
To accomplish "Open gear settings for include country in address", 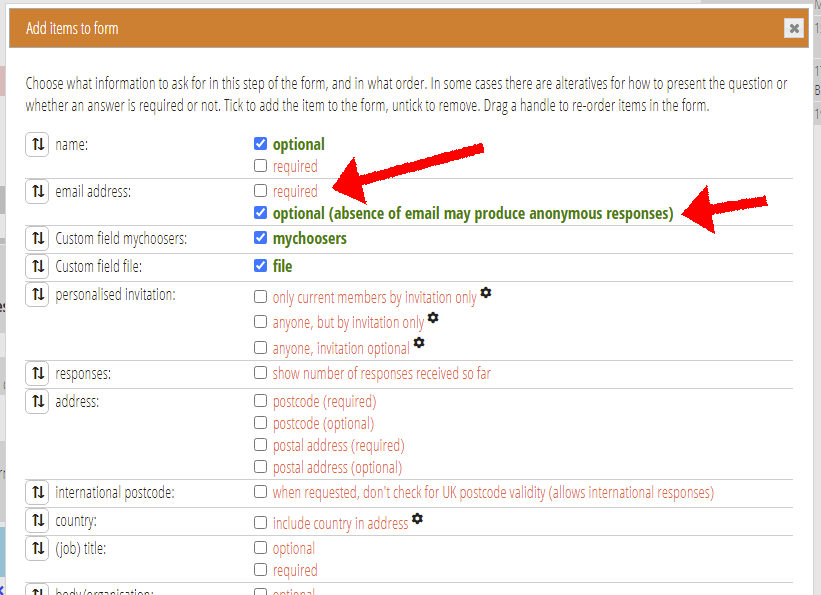I will (417, 518).
